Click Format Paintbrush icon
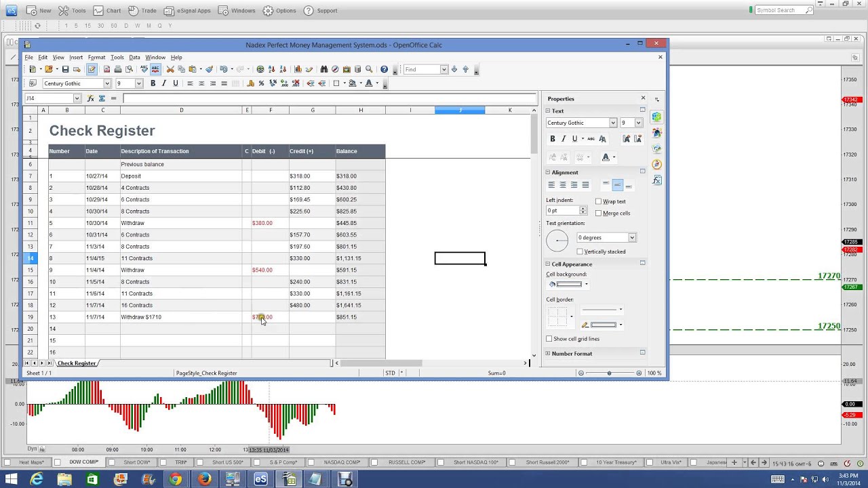 point(209,69)
